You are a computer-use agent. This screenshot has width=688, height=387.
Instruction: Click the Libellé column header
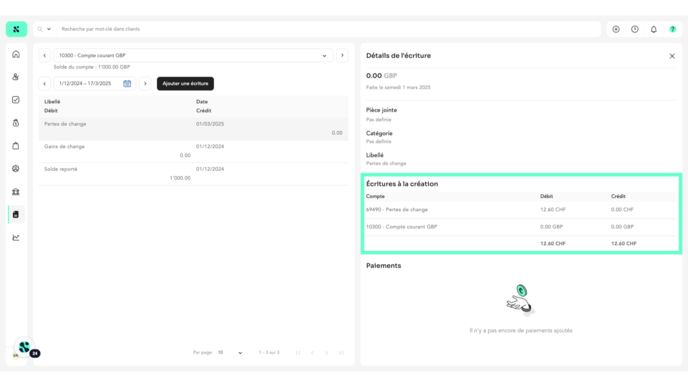click(52, 101)
